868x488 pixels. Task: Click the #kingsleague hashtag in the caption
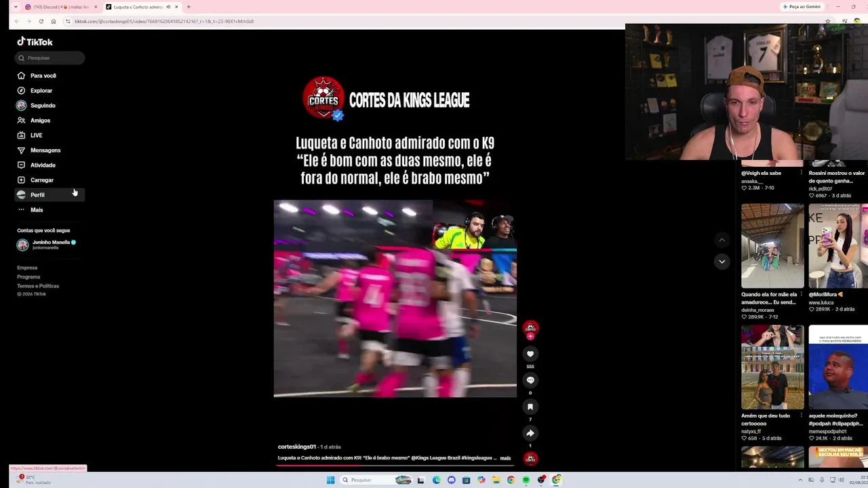coord(477,458)
